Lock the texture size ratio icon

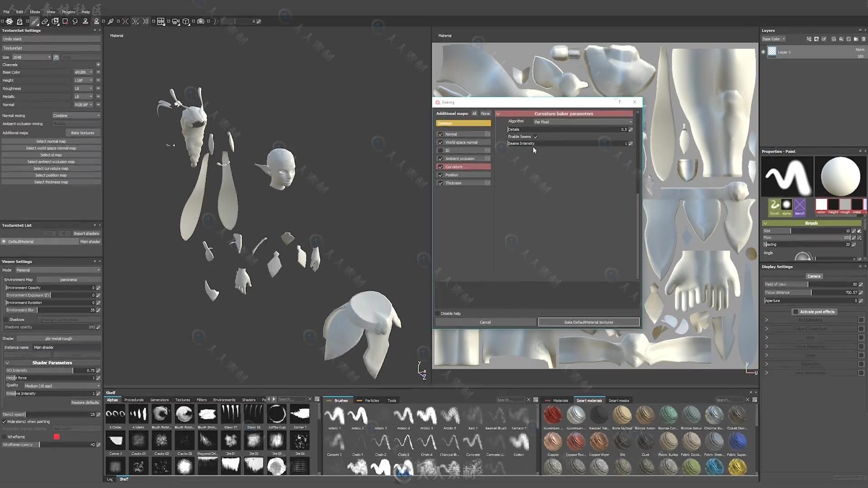click(56, 57)
